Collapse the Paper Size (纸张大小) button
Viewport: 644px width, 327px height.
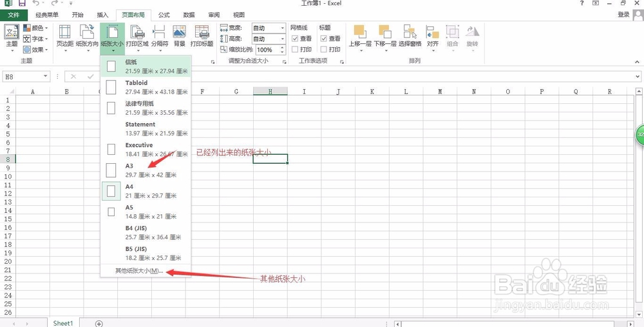(x=112, y=38)
